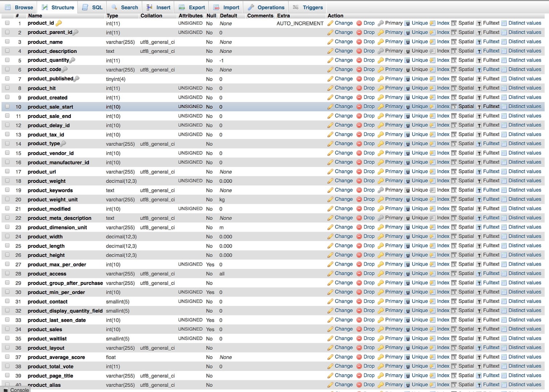Image resolution: width=549 pixels, height=392 pixels.
Task: Click the product_display_quantity_field name
Action: coord(65,311)
